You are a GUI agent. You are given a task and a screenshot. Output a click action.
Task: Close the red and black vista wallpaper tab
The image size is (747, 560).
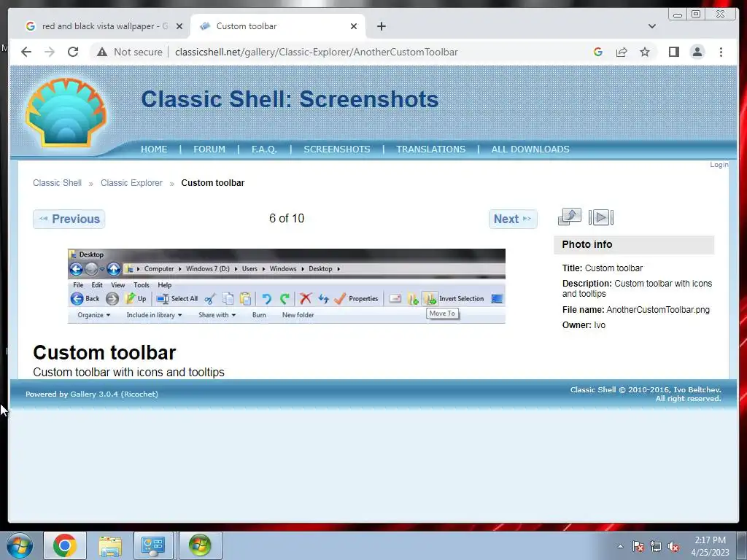tap(179, 26)
